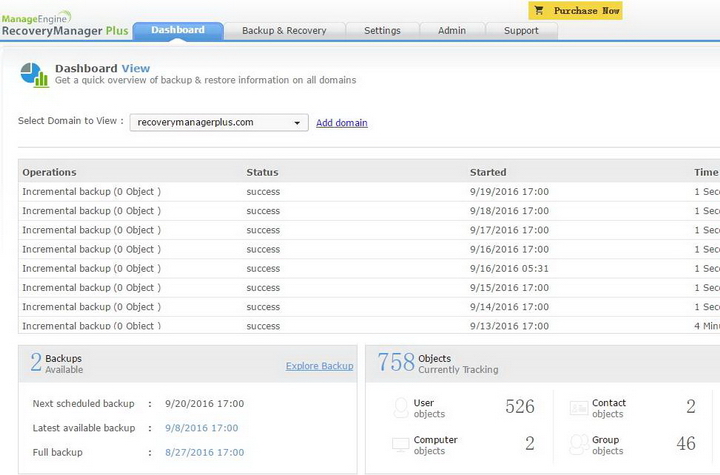Screen dimensions: 720x475
Task: Click the Operations column header
Action: (49, 172)
